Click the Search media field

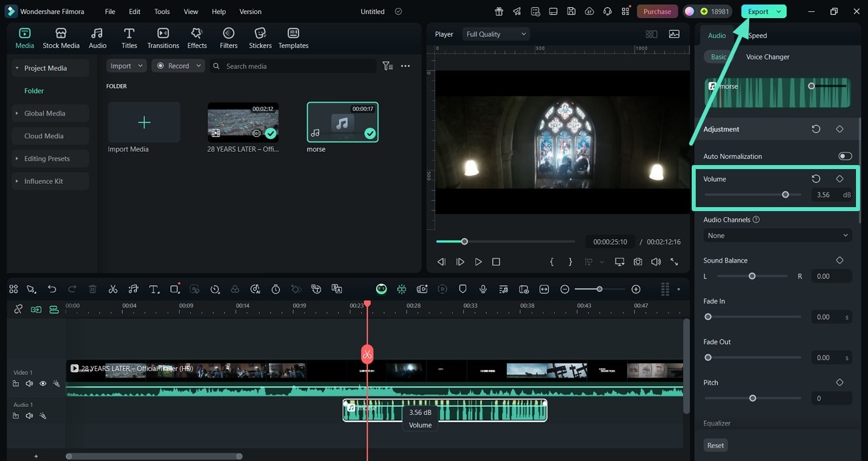(x=293, y=66)
